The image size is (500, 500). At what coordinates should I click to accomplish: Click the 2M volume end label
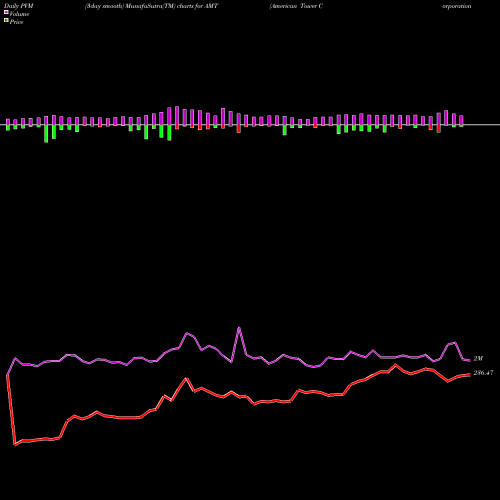point(478,359)
